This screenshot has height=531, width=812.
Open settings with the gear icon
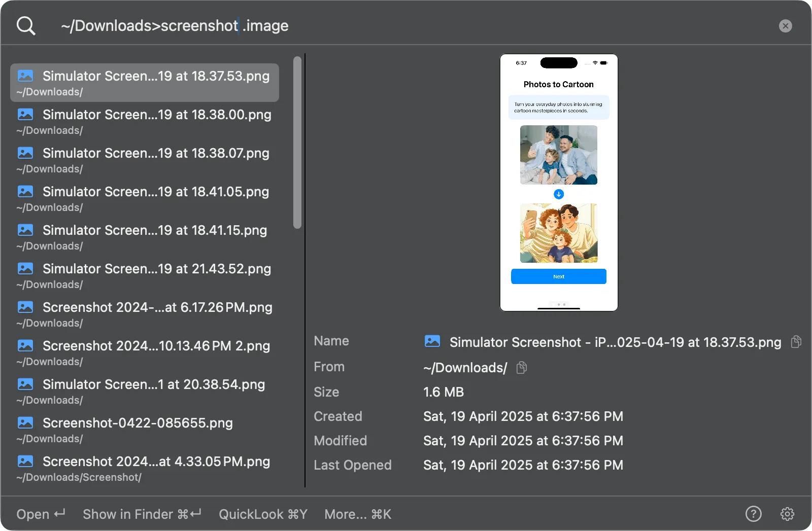[786, 514]
